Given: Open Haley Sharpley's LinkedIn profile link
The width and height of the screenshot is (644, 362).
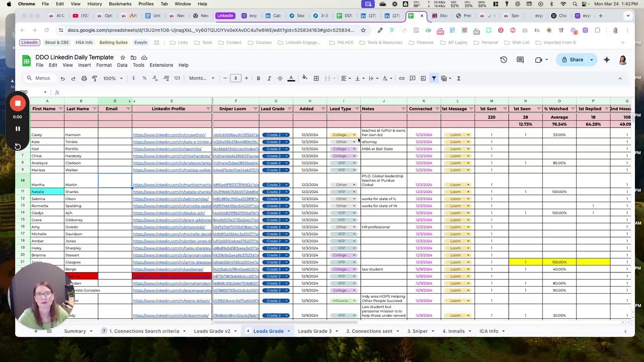Looking at the screenshot, I should [x=171, y=248].
